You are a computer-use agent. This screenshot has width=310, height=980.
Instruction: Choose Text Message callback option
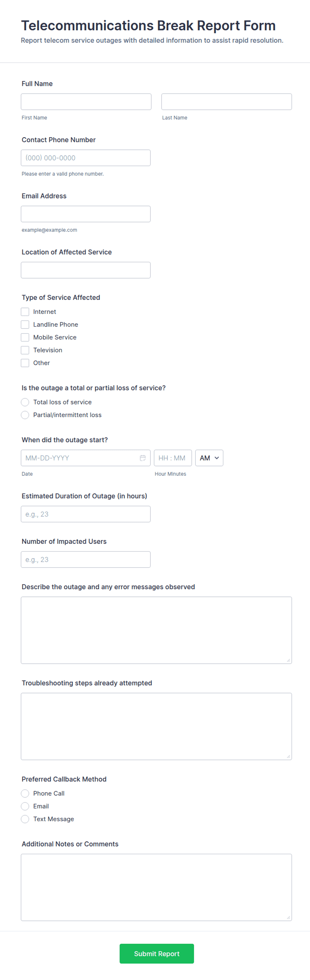pyautogui.click(x=25, y=819)
